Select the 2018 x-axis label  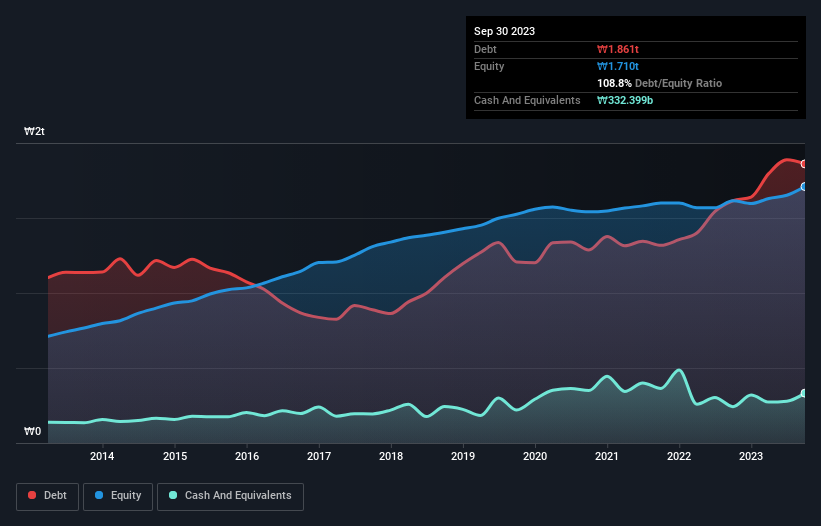tap(391, 456)
